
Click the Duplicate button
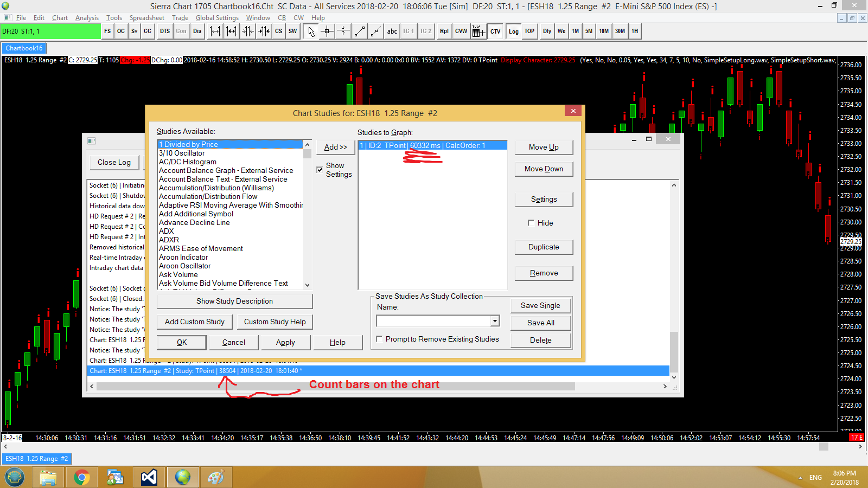pyautogui.click(x=544, y=247)
